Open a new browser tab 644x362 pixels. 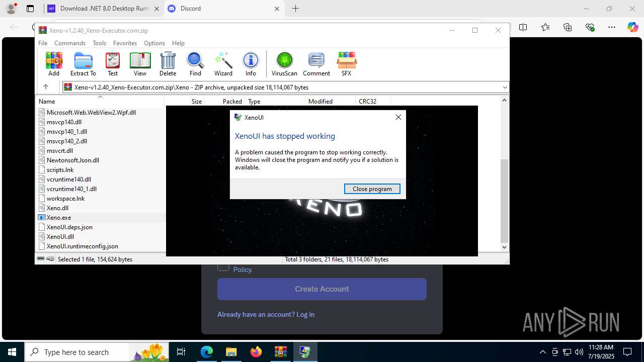click(296, 9)
